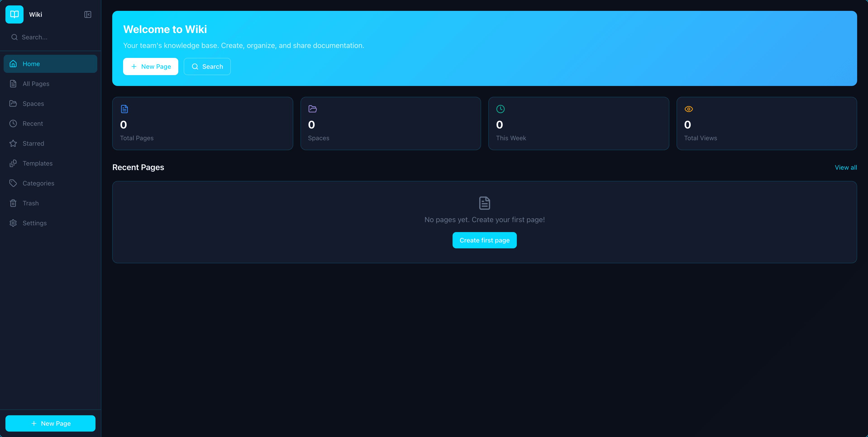Click the Search button in welcome banner
Screen dimensions: 868x437
pyautogui.click(x=207, y=66)
